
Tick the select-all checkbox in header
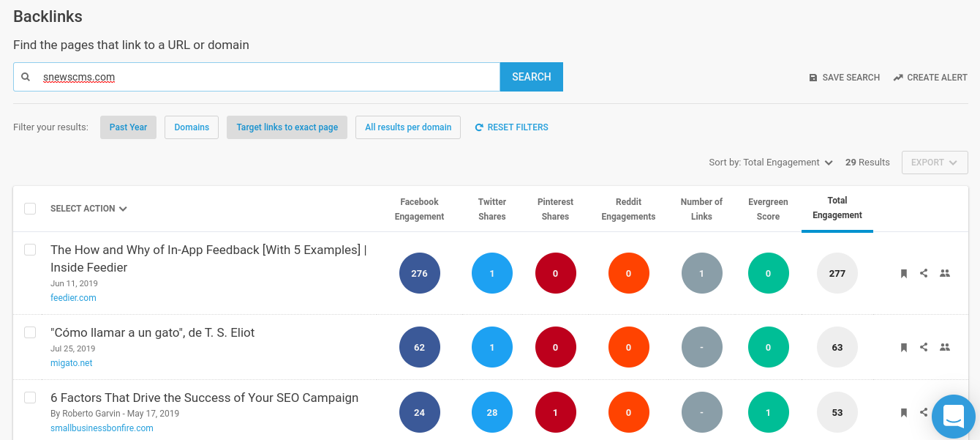click(x=30, y=209)
